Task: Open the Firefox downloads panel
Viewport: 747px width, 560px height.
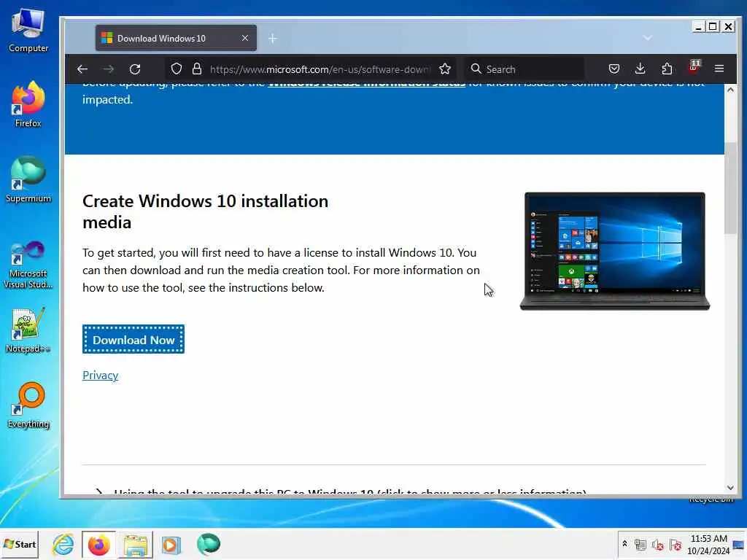Action: pyautogui.click(x=640, y=69)
